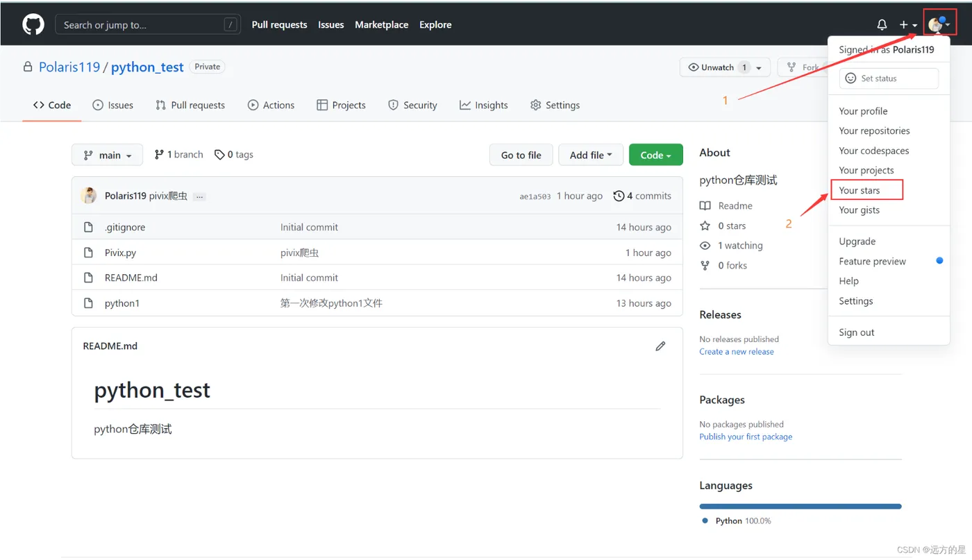Go to Marketplace
The height and width of the screenshot is (560, 972).
381,24
